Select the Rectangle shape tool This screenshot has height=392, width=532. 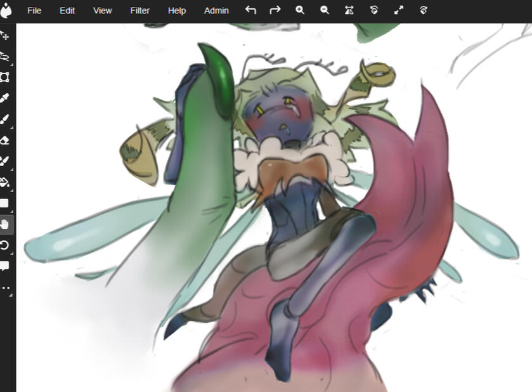4,204
